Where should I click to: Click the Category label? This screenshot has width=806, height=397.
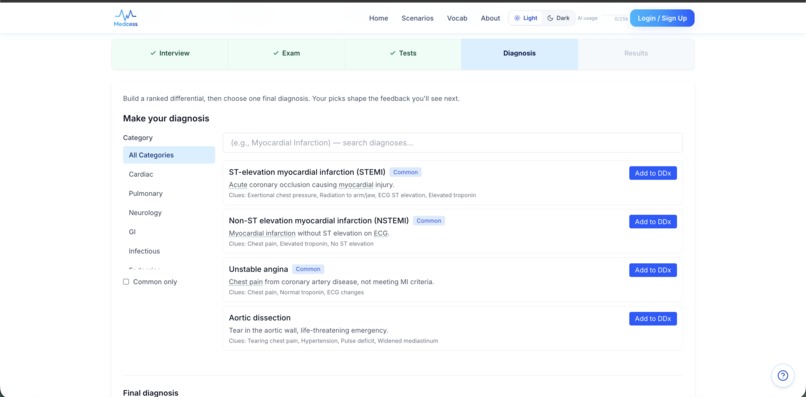click(x=138, y=138)
